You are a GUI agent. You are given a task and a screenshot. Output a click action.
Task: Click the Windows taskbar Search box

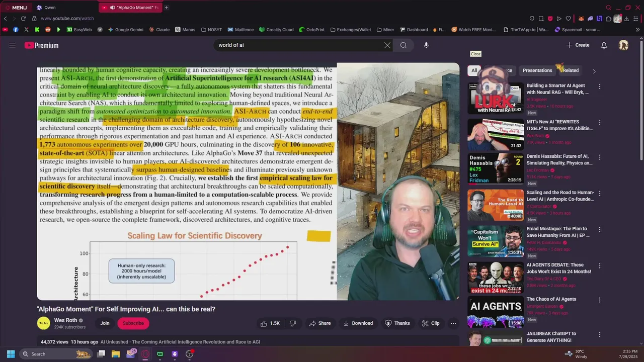pyautogui.click(x=55, y=354)
